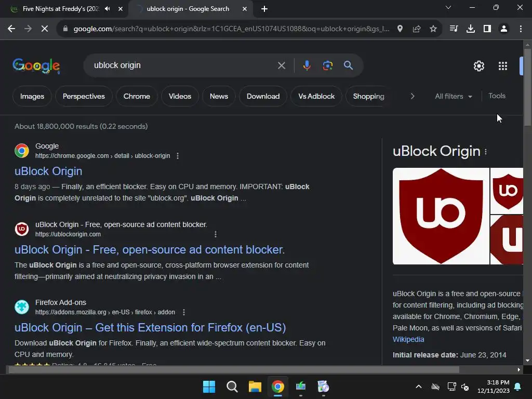This screenshot has height=399, width=532.
Task: Select the News filter chip
Action: coord(219,96)
